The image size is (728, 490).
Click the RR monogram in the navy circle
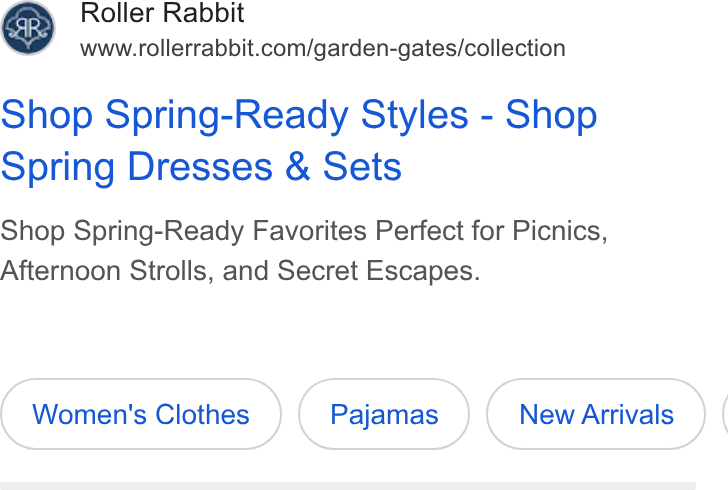pos(28,28)
